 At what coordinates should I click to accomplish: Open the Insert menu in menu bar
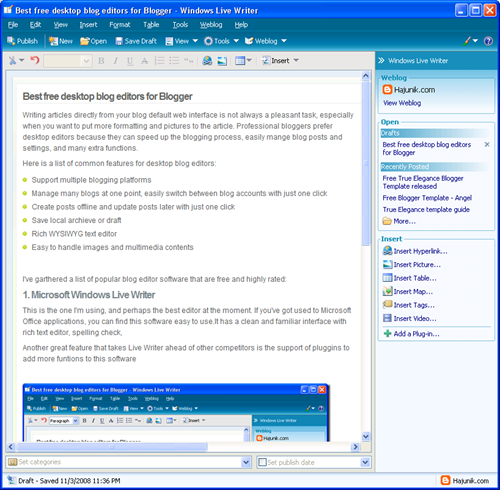pos(88,25)
